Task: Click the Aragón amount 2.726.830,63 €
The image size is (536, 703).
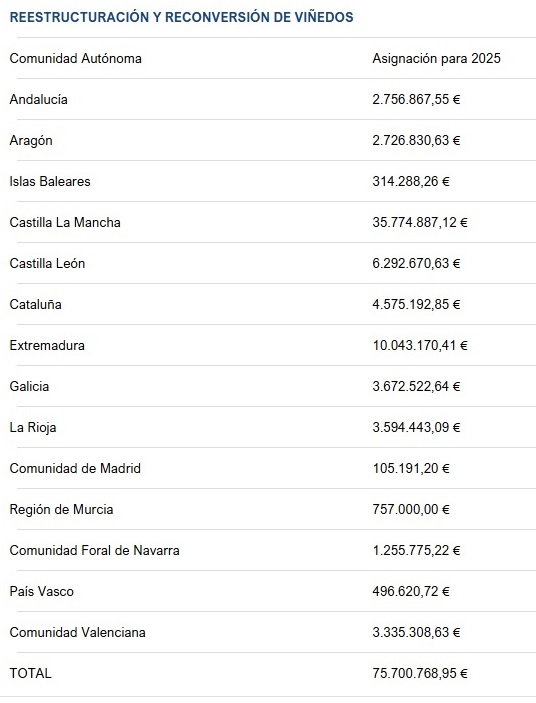Action: pyautogui.click(x=416, y=140)
